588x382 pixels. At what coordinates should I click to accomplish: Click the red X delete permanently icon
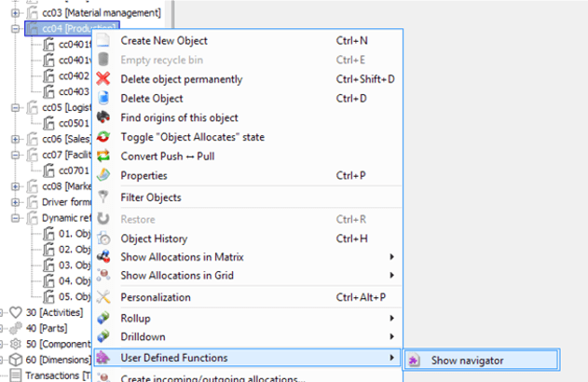click(103, 79)
